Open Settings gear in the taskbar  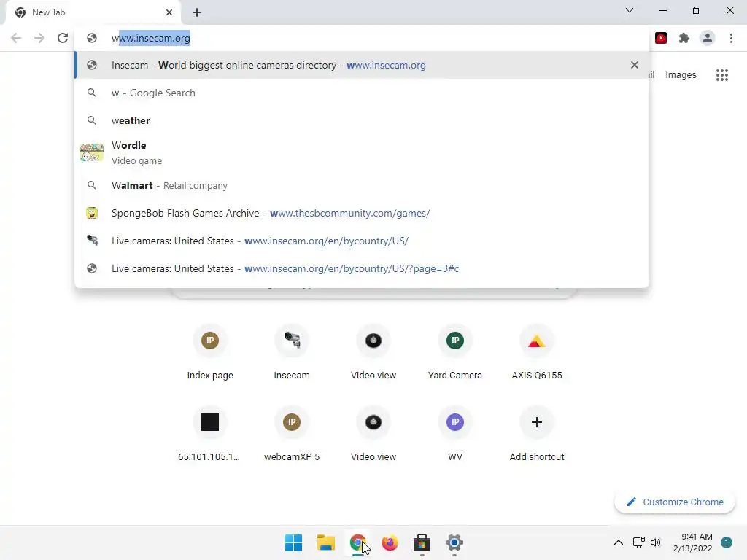click(x=454, y=542)
